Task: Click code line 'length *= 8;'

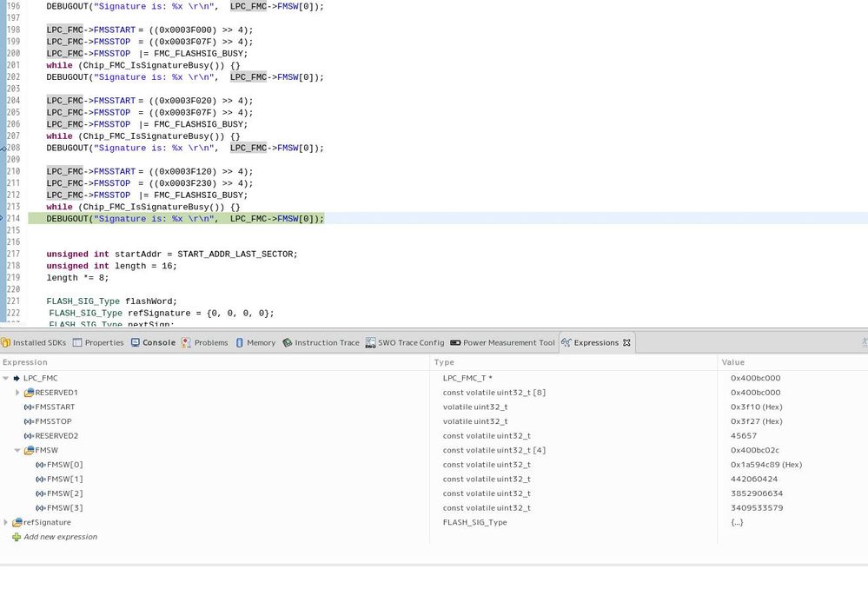Action: point(77,278)
